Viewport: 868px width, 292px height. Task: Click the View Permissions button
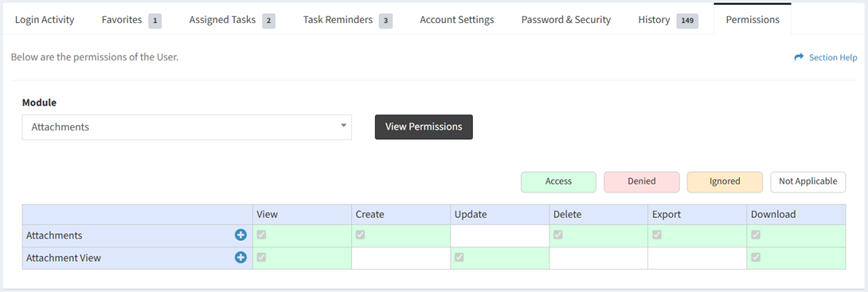[424, 127]
